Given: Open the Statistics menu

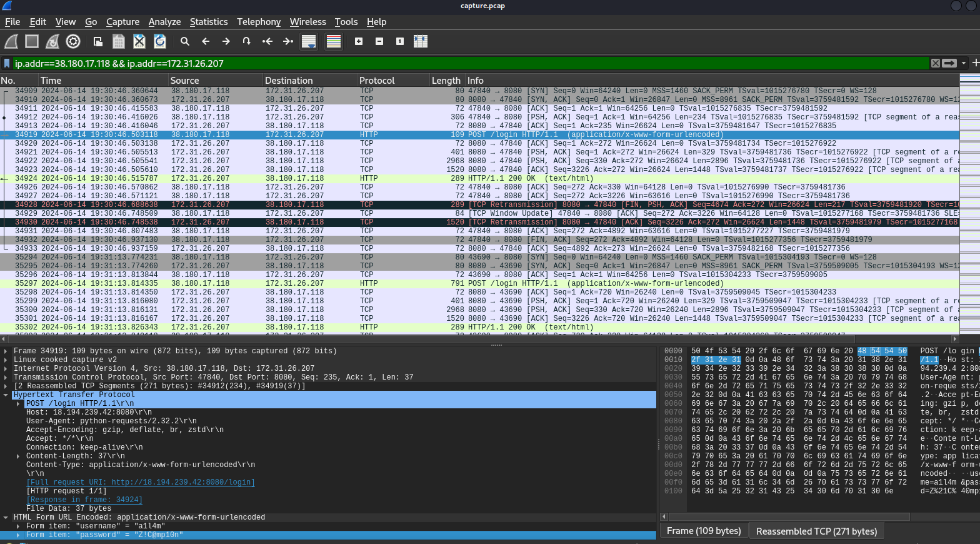Looking at the screenshot, I should [208, 22].
